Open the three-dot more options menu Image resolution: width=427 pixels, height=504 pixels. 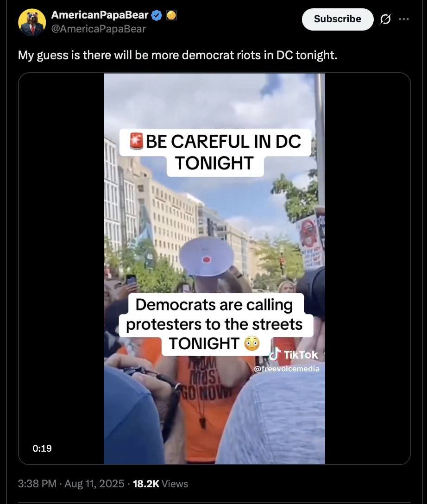[x=404, y=19]
